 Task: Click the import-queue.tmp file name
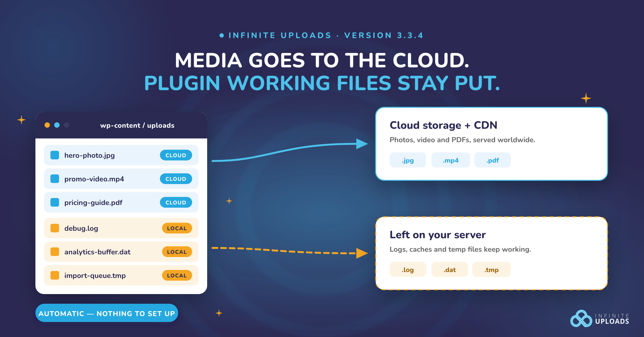click(95, 276)
